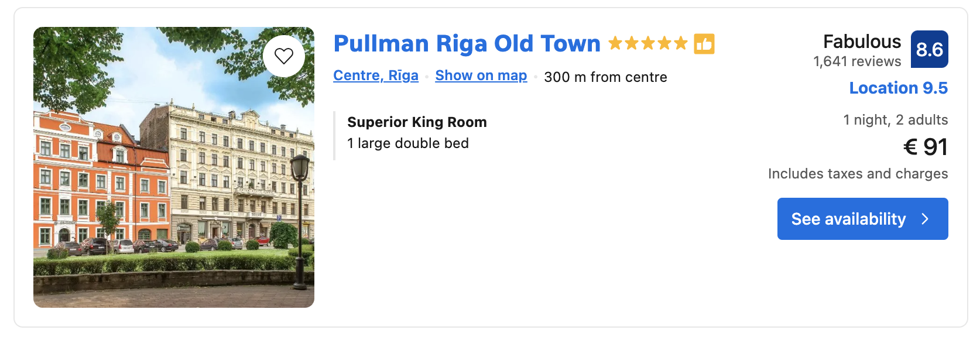Click the 1,641 reviews count

(857, 61)
